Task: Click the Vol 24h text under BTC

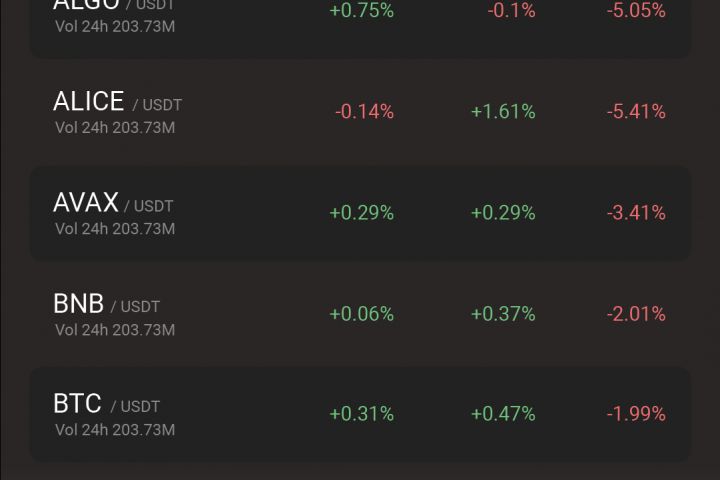Action: (115, 430)
